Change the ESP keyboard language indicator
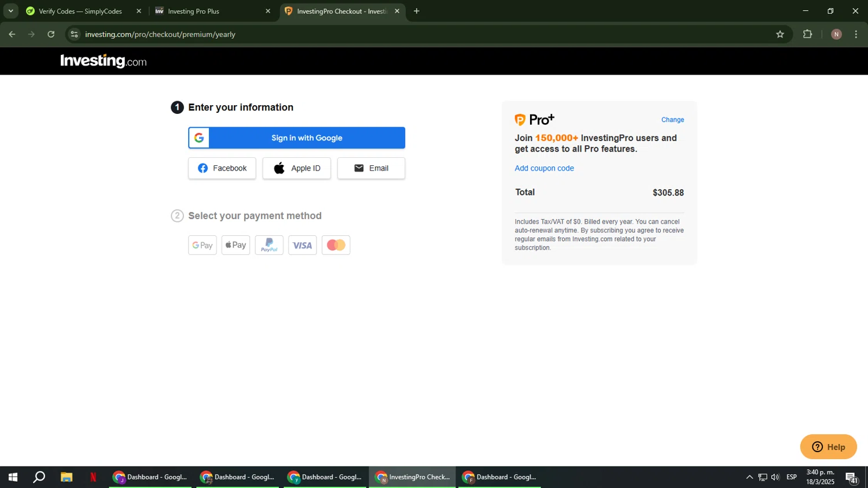Screen dimensions: 868x488 coord(792,477)
